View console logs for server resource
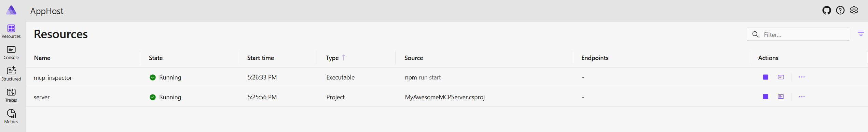The height and width of the screenshot is (132, 868). (x=781, y=97)
